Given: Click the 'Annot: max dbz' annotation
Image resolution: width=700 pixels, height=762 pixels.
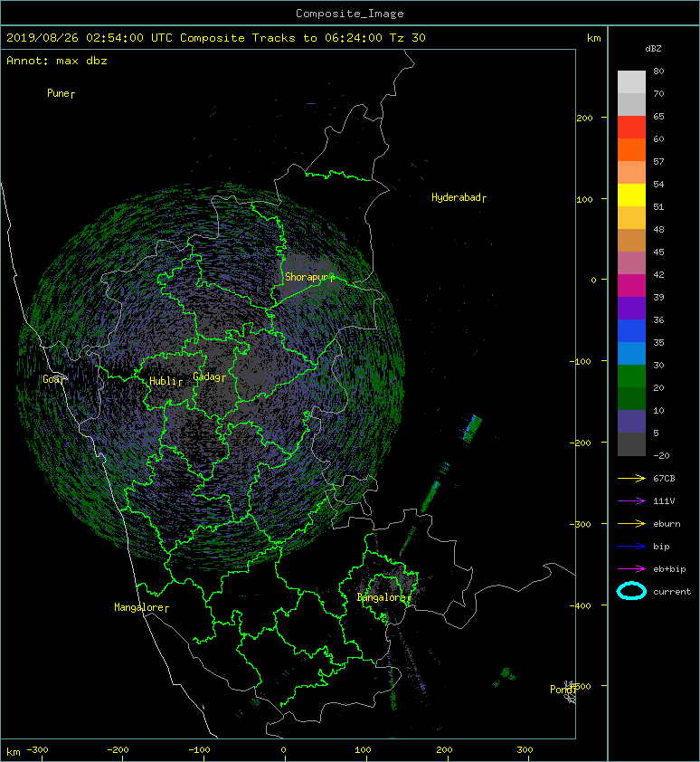Looking at the screenshot, I should point(57,61).
